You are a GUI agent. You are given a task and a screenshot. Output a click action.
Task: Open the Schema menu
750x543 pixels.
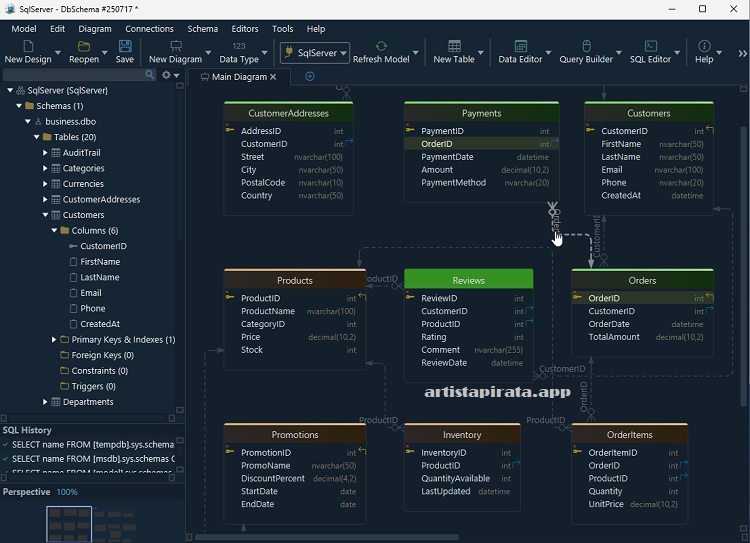coord(202,29)
